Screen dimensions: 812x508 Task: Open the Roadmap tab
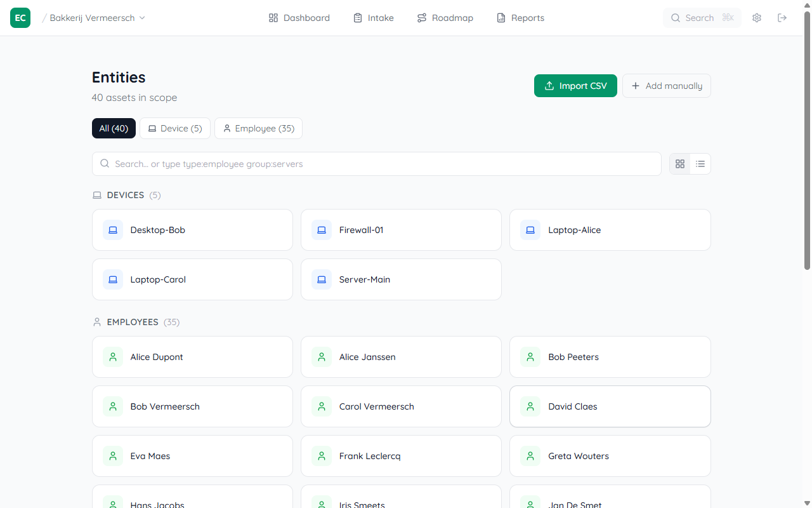point(445,18)
